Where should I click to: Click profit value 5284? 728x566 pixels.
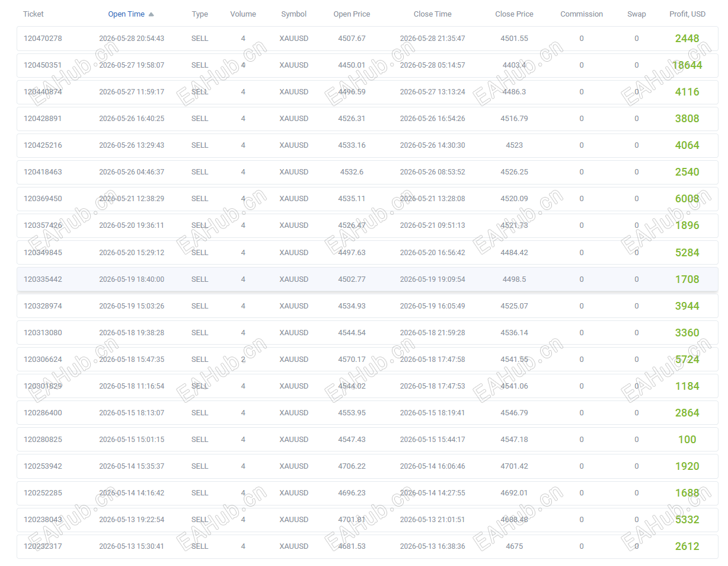[687, 253]
